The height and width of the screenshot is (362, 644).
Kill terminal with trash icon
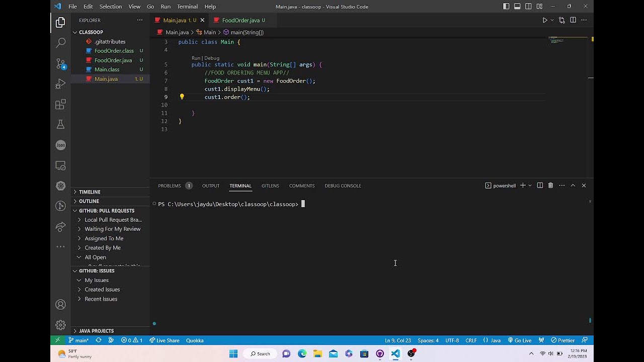(x=550, y=186)
